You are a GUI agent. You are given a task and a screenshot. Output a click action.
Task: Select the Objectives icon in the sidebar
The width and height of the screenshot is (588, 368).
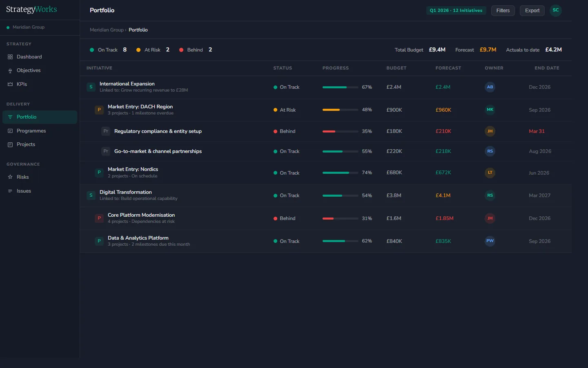click(10, 70)
